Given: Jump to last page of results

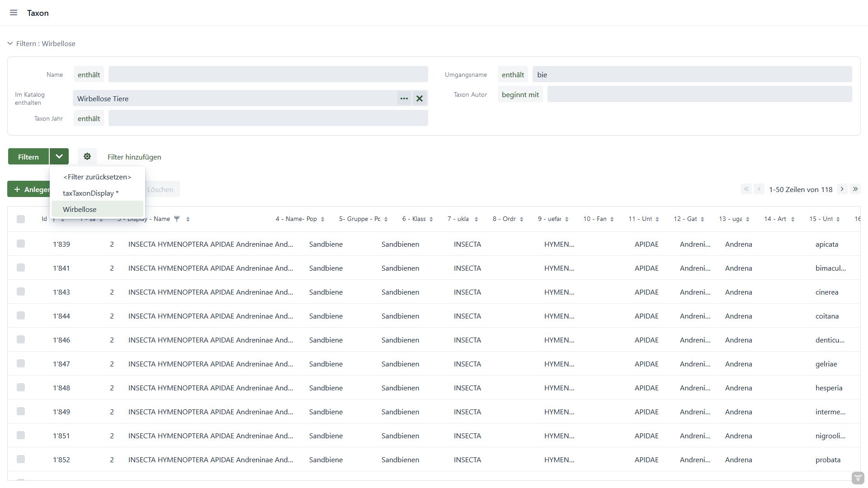Looking at the screenshot, I should (855, 189).
